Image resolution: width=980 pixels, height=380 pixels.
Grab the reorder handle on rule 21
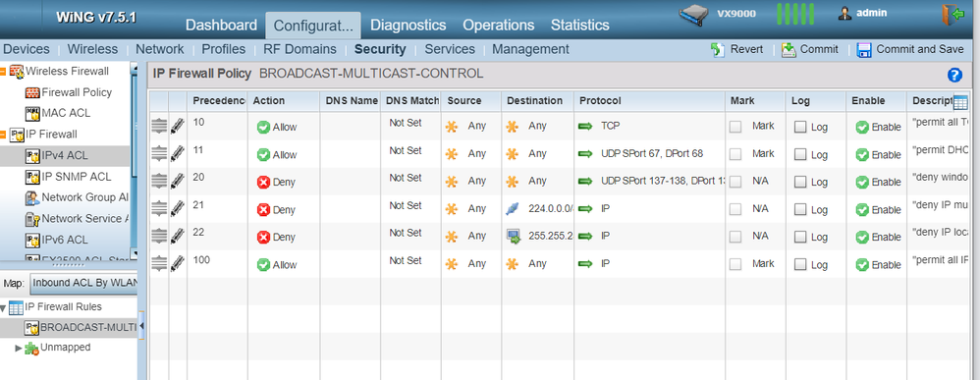pyautogui.click(x=159, y=208)
